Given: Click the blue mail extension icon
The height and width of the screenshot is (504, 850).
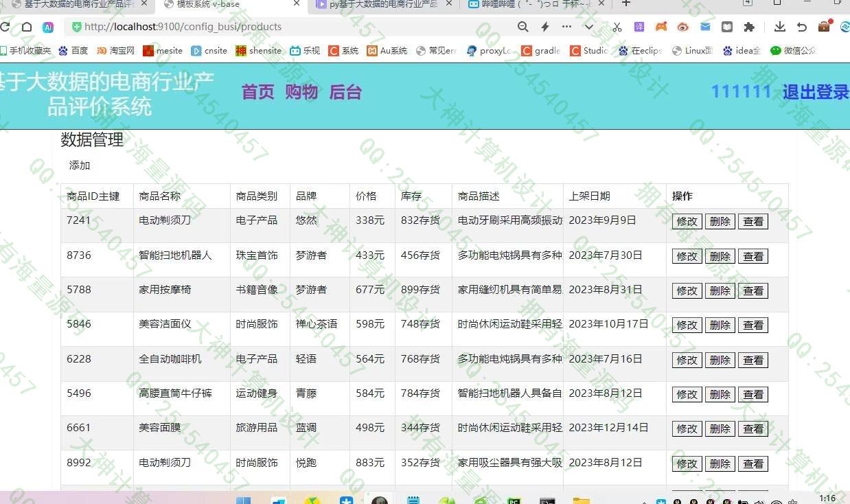Looking at the screenshot, I should [705, 27].
